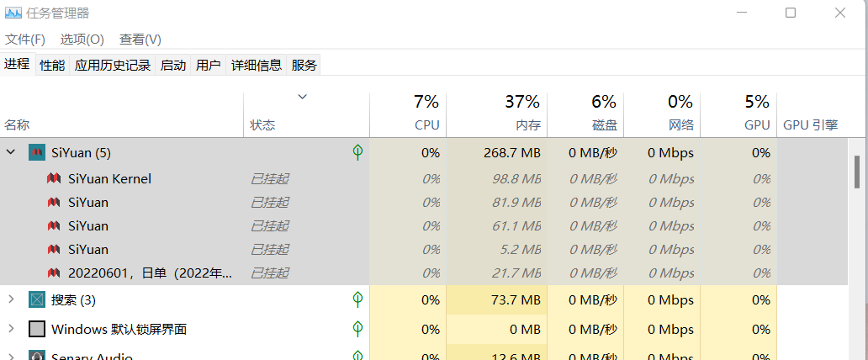
Task: Expand the 搜索 (3) process group
Action: 11,300
